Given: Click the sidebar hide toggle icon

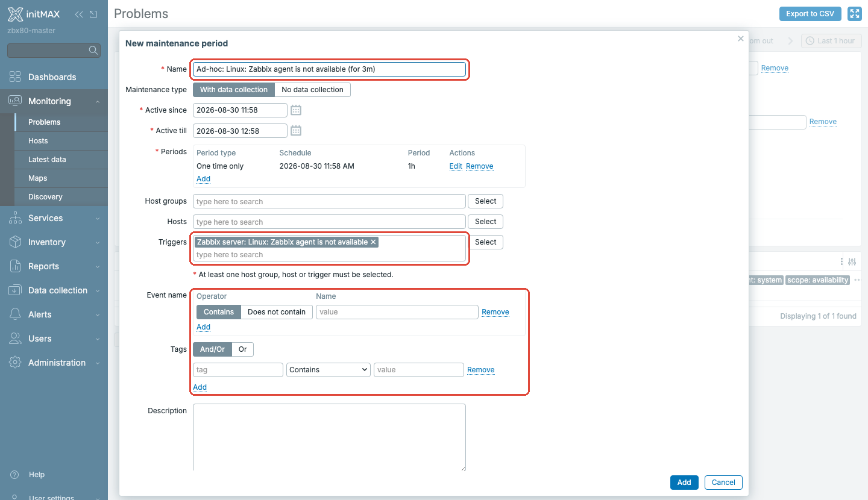Looking at the screenshot, I should [x=93, y=14].
